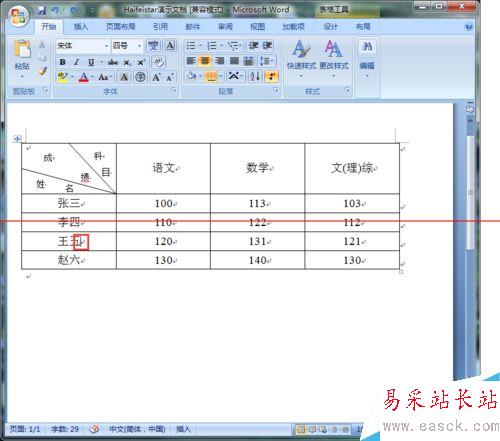500x441 pixels.
Task: Open the phonetic guide (拼音) tool
Action: (154, 45)
